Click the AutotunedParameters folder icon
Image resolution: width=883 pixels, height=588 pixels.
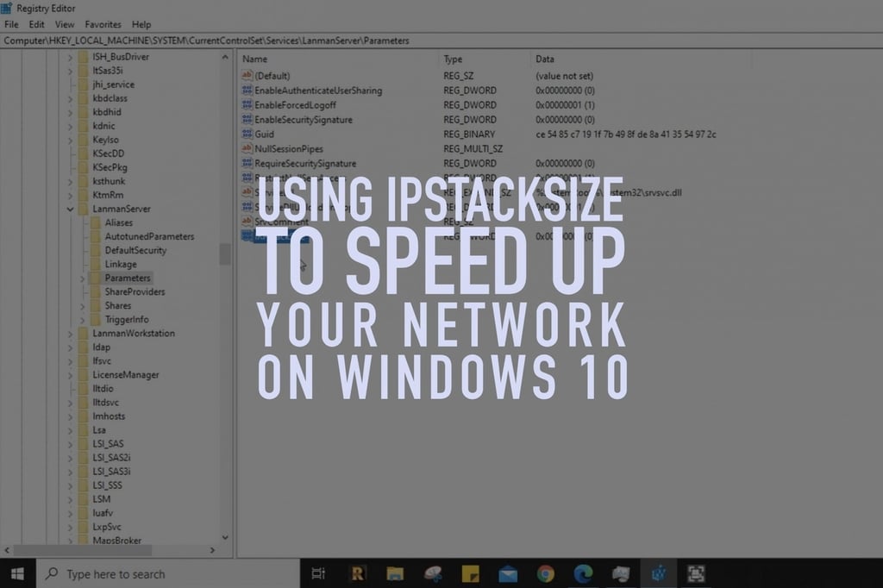point(96,236)
